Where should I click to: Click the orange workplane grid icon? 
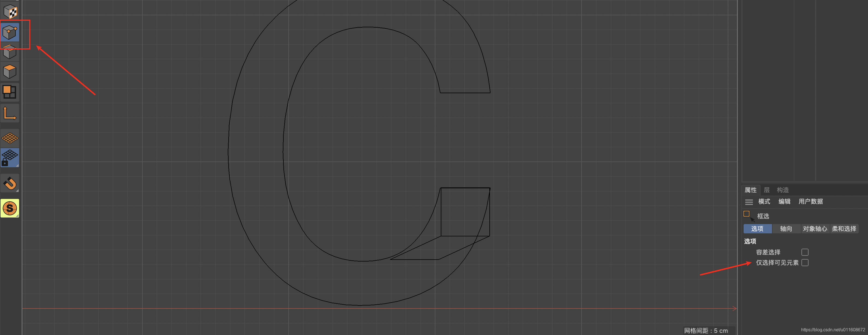10,138
